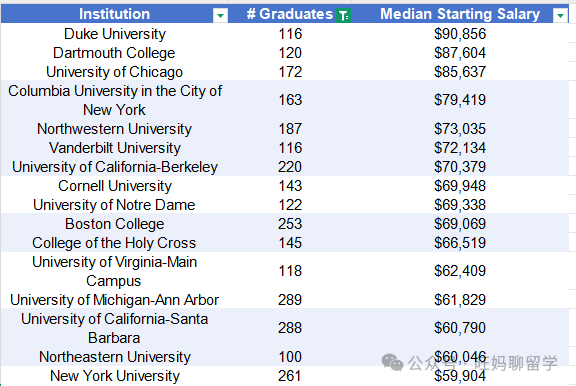
Task: Click Boston College's 253 graduates cell
Action: point(290,224)
